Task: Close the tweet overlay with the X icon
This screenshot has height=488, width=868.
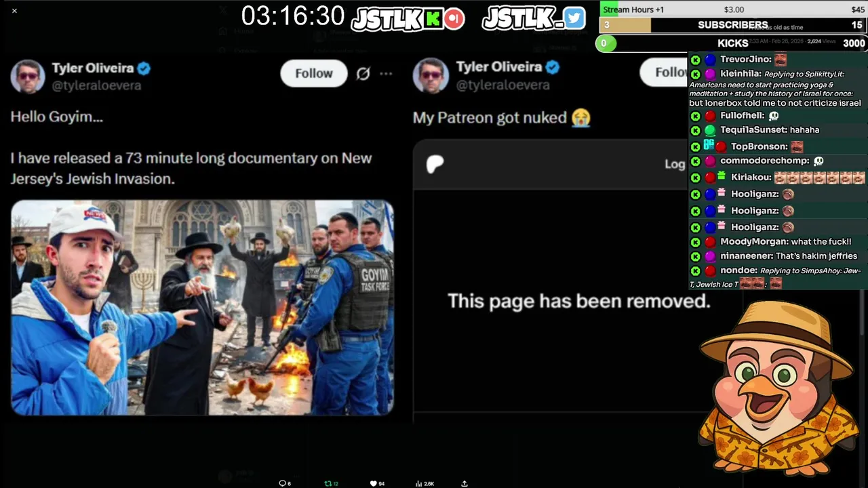Action: [x=14, y=11]
